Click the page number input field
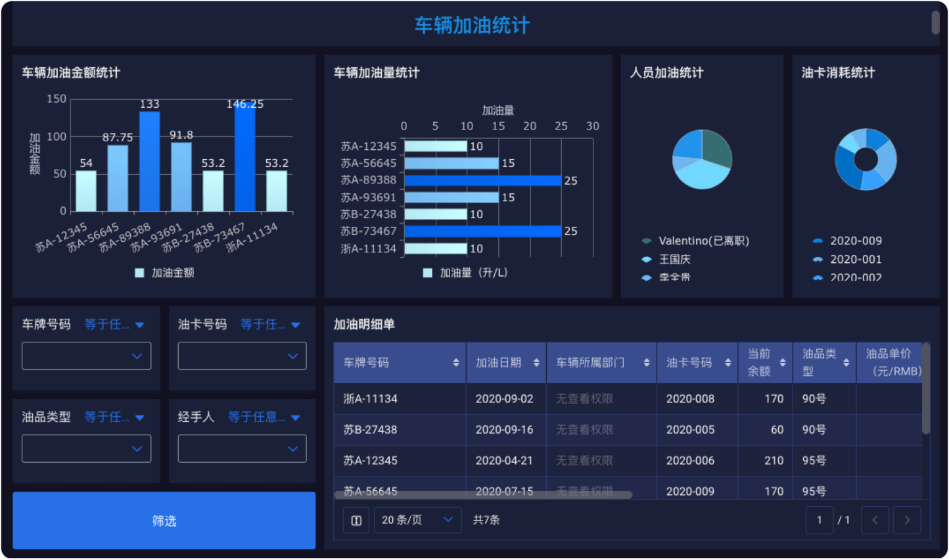Screen dimensions: 949x560 coord(819,520)
